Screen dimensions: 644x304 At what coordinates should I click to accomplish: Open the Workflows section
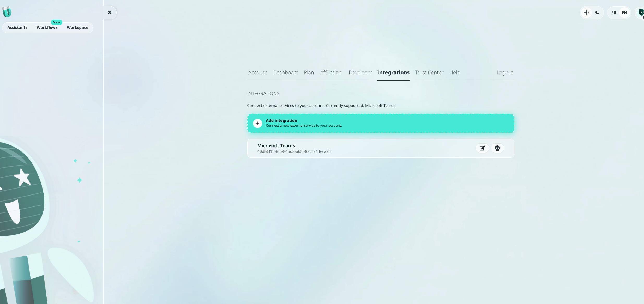click(x=47, y=28)
